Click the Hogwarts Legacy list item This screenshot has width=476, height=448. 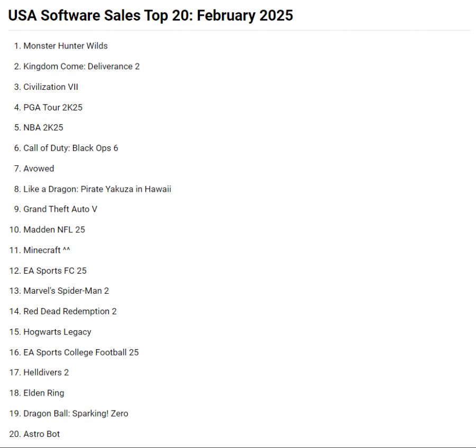[x=57, y=332]
